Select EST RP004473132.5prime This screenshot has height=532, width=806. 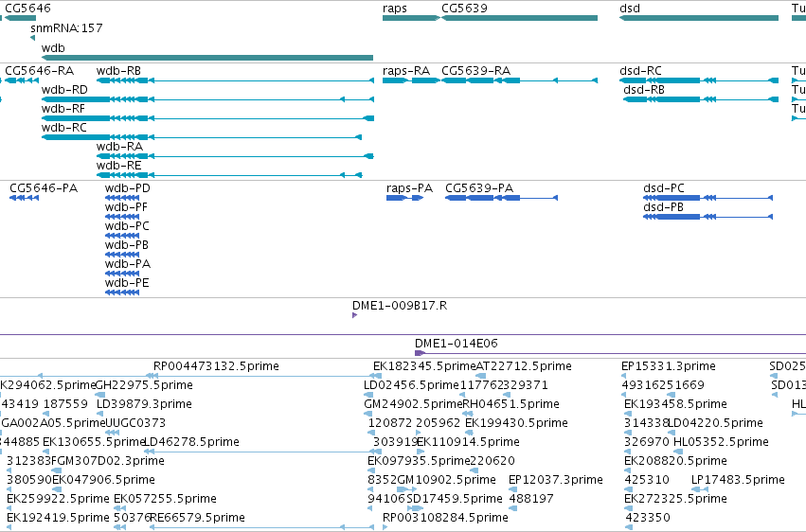tap(216, 366)
